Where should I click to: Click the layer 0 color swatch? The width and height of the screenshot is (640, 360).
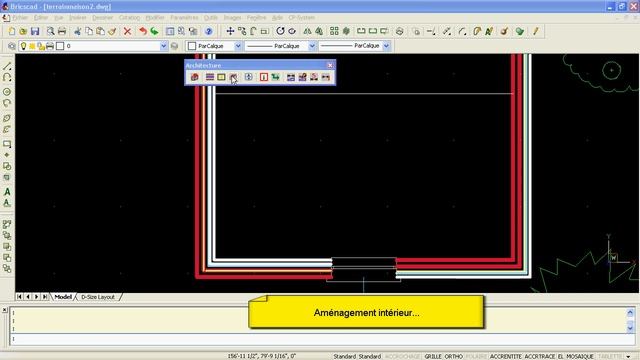(60, 46)
